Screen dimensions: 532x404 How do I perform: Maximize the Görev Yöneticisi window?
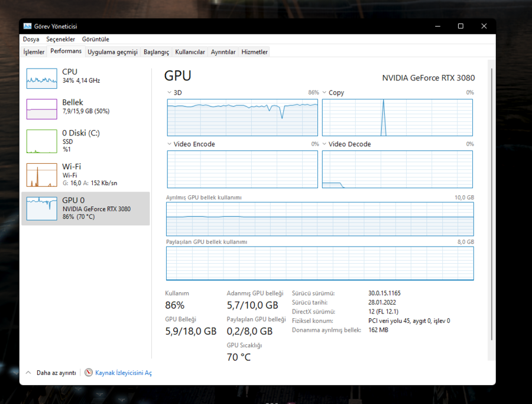[x=460, y=26]
